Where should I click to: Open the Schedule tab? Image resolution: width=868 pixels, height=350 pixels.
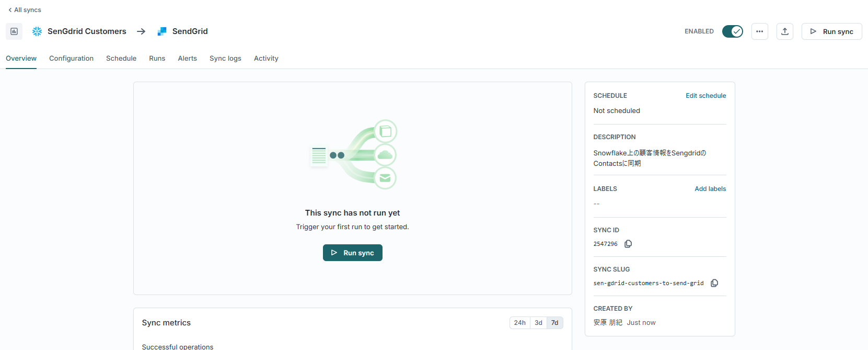pos(121,59)
